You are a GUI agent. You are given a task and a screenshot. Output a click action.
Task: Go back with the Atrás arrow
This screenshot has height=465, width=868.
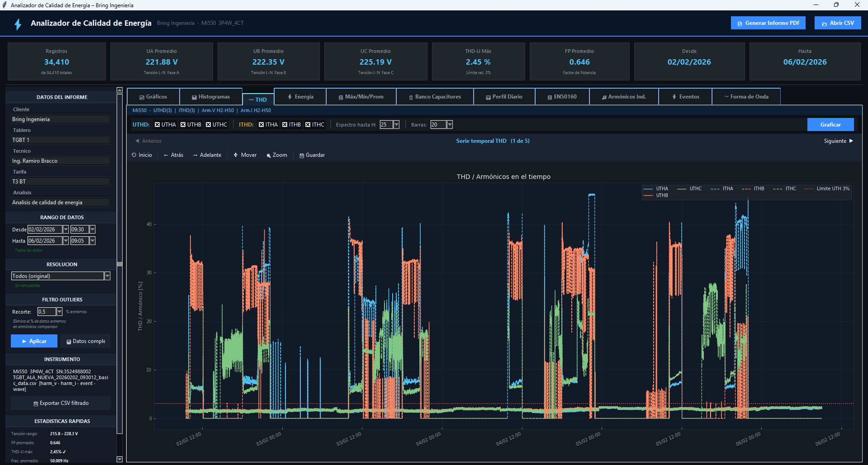coord(173,155)
